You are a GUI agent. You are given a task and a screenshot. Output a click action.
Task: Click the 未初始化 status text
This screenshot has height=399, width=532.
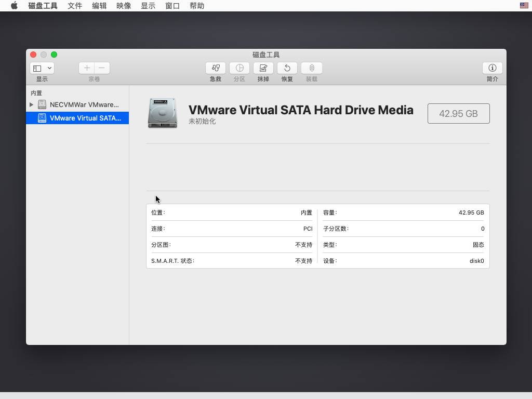click(202, 122)
